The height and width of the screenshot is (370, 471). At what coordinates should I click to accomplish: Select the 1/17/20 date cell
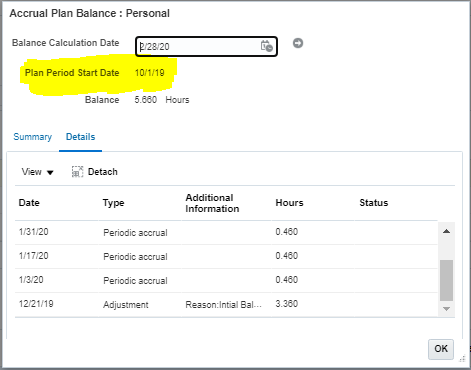pos(34,256)
